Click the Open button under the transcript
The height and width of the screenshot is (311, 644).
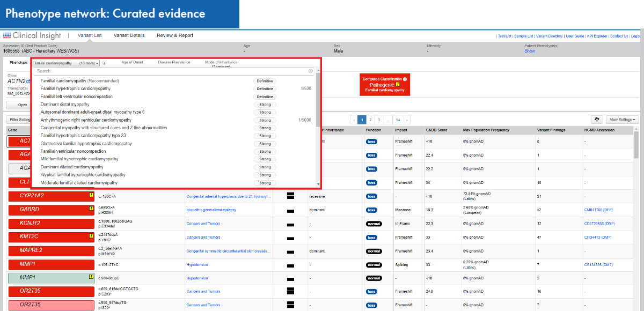click(23, 105)
